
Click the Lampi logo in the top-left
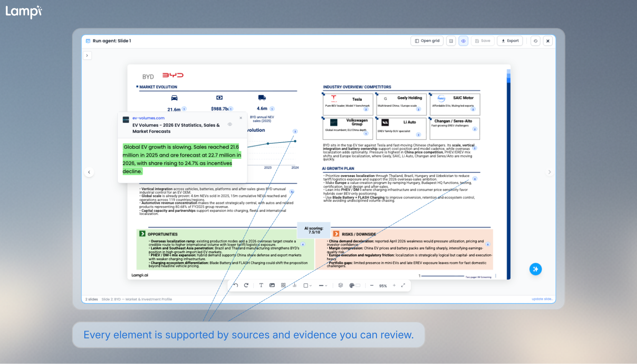coord(24,11)
